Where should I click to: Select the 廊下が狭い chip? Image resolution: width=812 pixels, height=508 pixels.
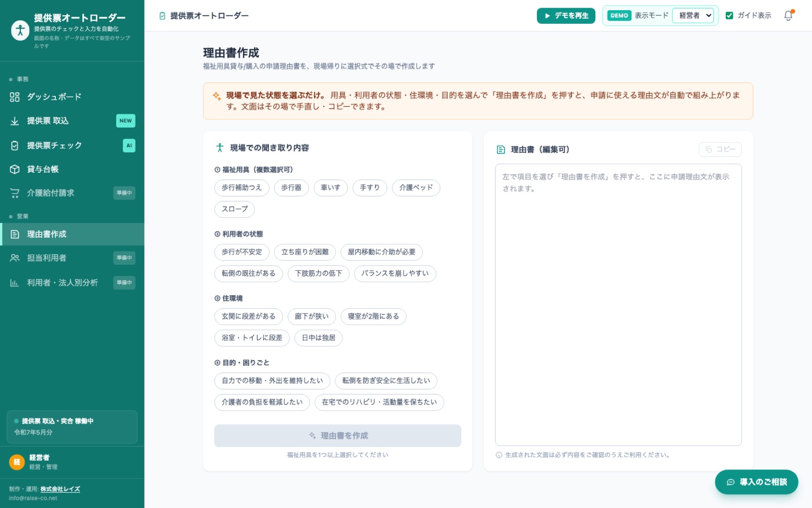[312, 316]
